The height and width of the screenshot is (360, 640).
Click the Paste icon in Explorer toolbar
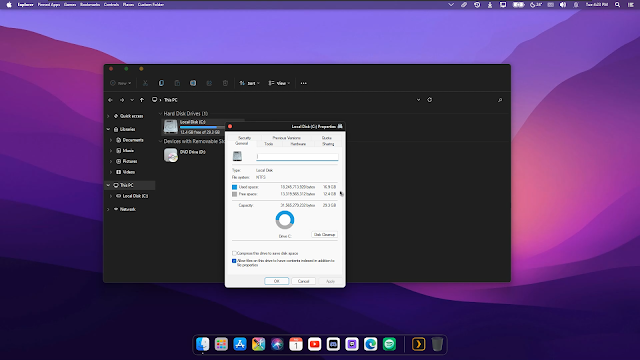point(177,83)
